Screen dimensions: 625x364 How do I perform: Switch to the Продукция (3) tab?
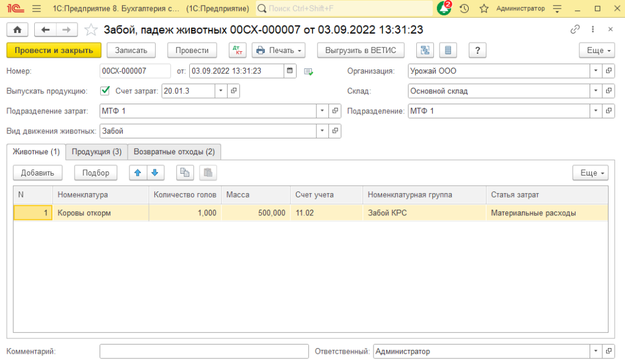[96, 151]
